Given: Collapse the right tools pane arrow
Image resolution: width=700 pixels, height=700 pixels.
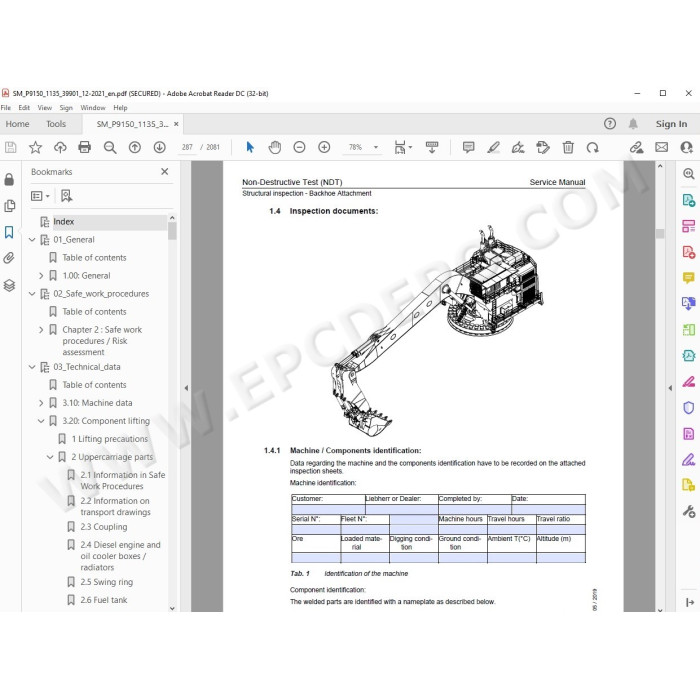Looking at the screenshot, I should pyautogui.click(x=670, y=388).
